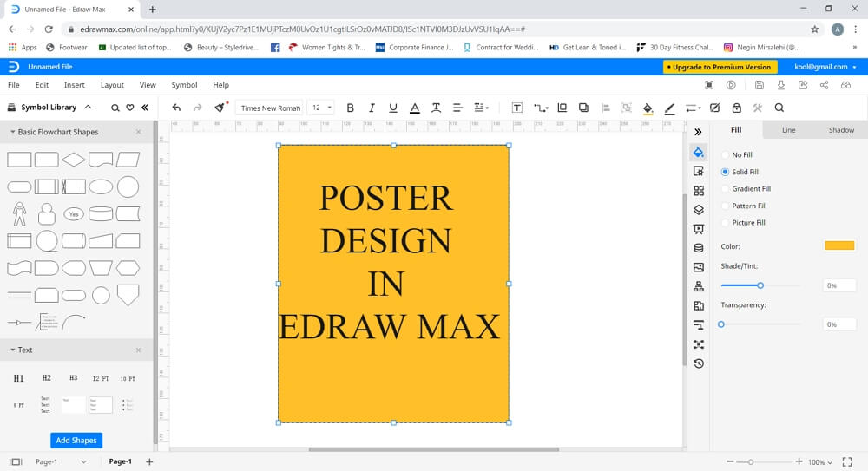Collapse the Text shapes section
Viewport: 868px width, 471px height.
point(13,350)
